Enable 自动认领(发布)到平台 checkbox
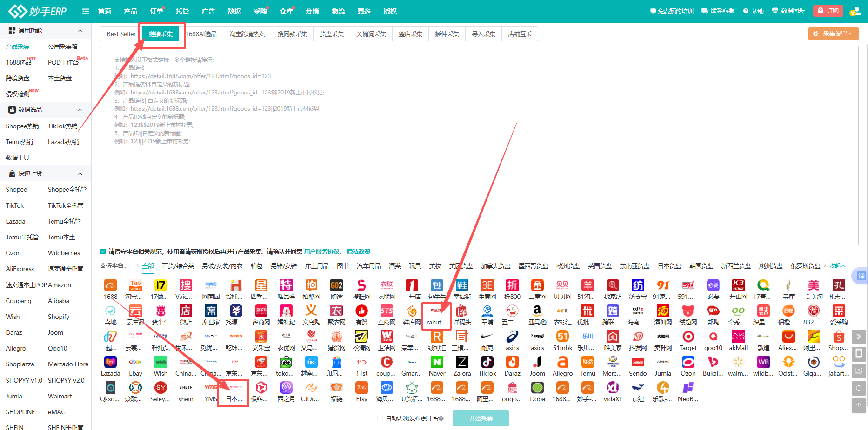 click(x=380, y=418)
